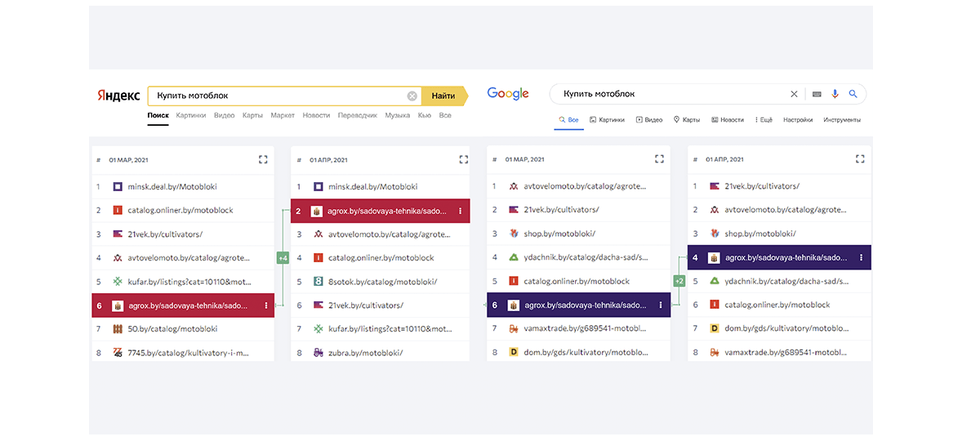Click the Yandex search clear icon

click(x=412, y=96)
